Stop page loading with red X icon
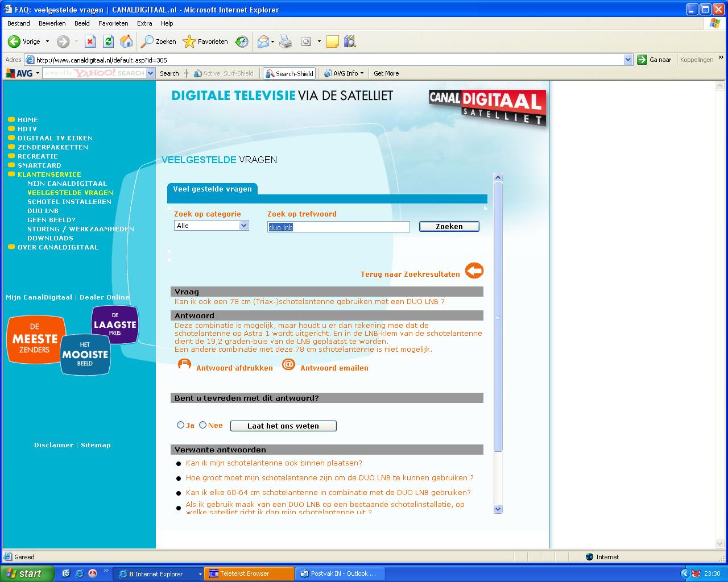The width and height of the screenshot is (728, 582). 90,41
